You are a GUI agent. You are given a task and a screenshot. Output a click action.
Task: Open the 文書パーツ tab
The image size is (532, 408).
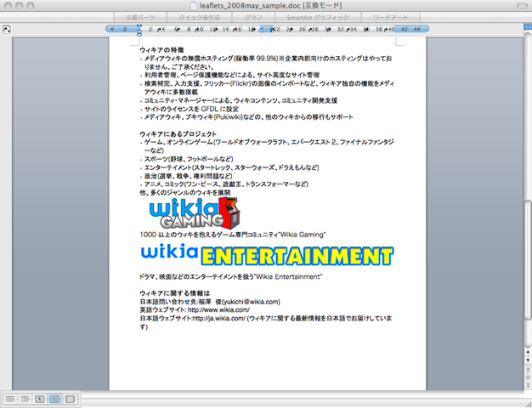tap(140, 17)
